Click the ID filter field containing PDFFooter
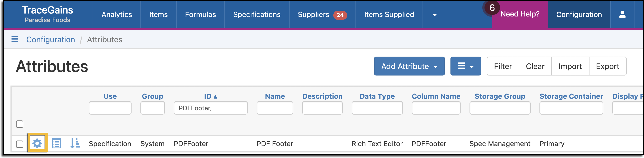Image resolution: width=644 pixels, height=158 pixels. (x=210, y=108)
